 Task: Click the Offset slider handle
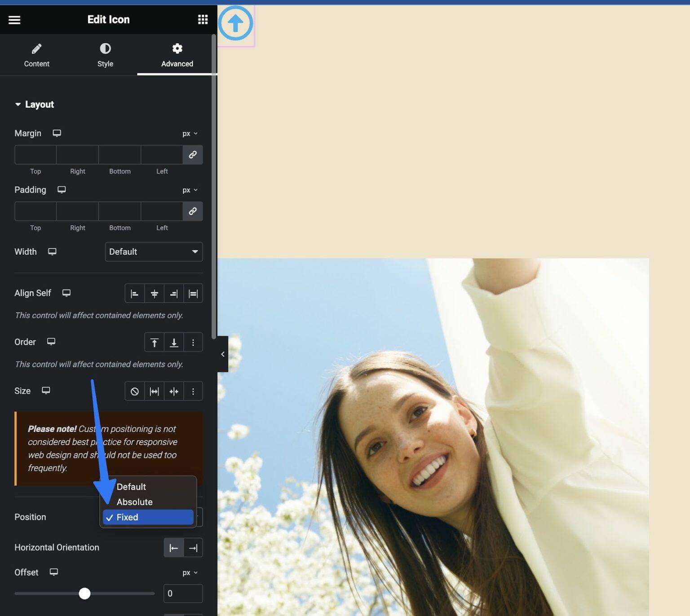(x=84, y=594)
